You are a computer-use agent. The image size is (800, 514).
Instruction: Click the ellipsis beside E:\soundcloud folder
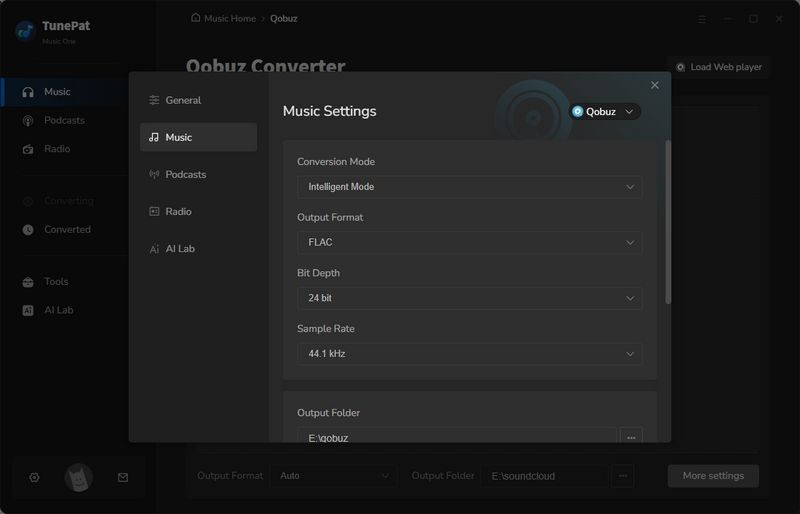pyautogui.click(x=622, y=476)
